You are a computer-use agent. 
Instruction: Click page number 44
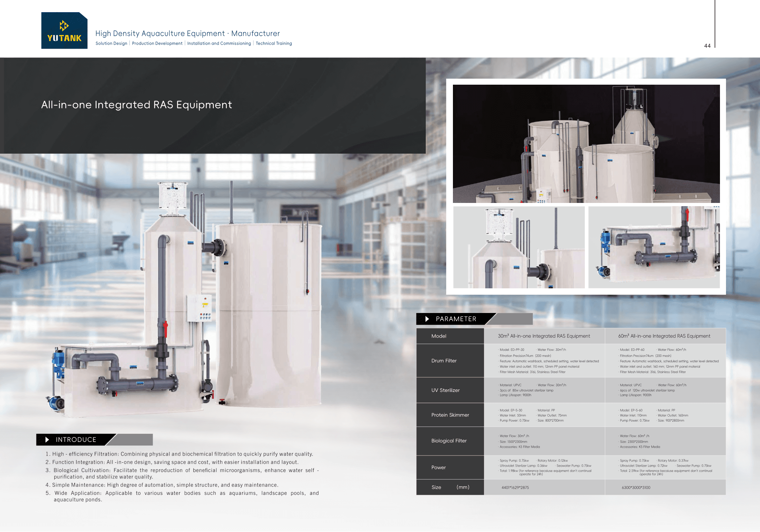coord(707,46)
